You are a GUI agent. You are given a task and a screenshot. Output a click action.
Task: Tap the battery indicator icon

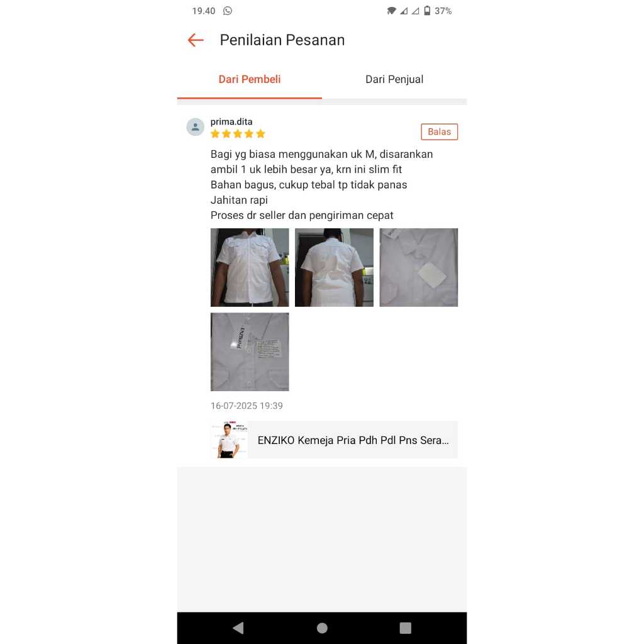tap(427, 11)
